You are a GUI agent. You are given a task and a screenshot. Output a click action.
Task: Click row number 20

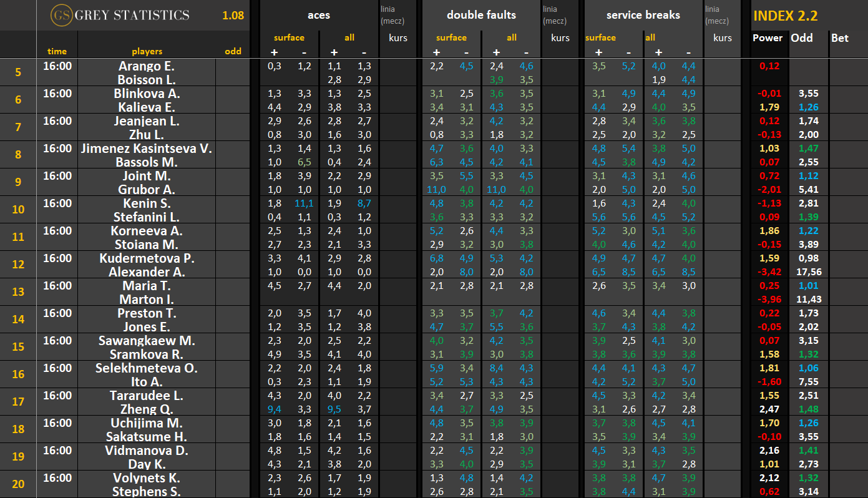tap(17, 484)
